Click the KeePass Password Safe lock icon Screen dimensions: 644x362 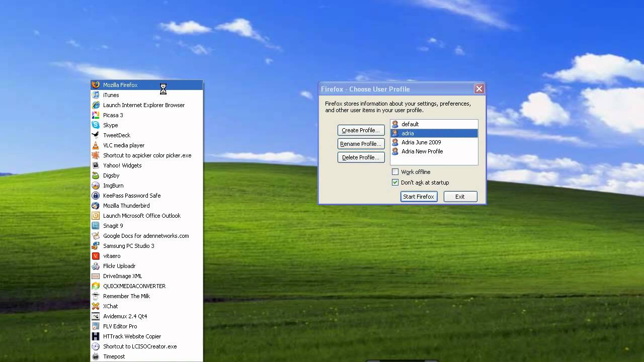[96, 196]
